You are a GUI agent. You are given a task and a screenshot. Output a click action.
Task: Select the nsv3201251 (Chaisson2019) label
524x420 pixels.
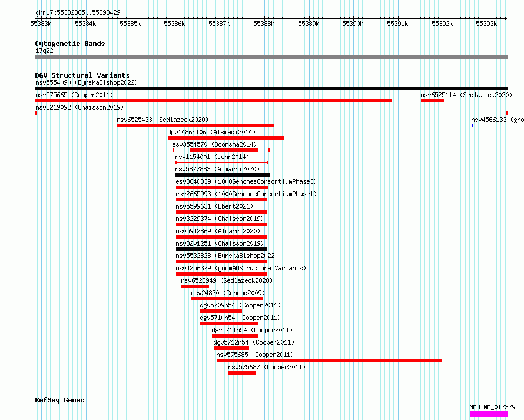(220, 243)
